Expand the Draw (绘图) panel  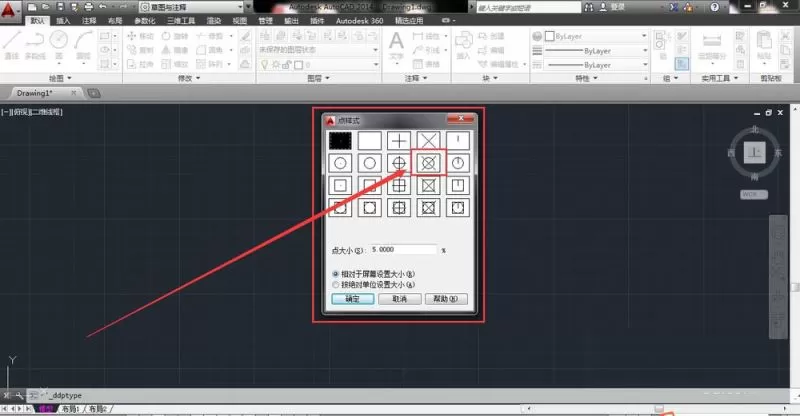tap(60, 78)
